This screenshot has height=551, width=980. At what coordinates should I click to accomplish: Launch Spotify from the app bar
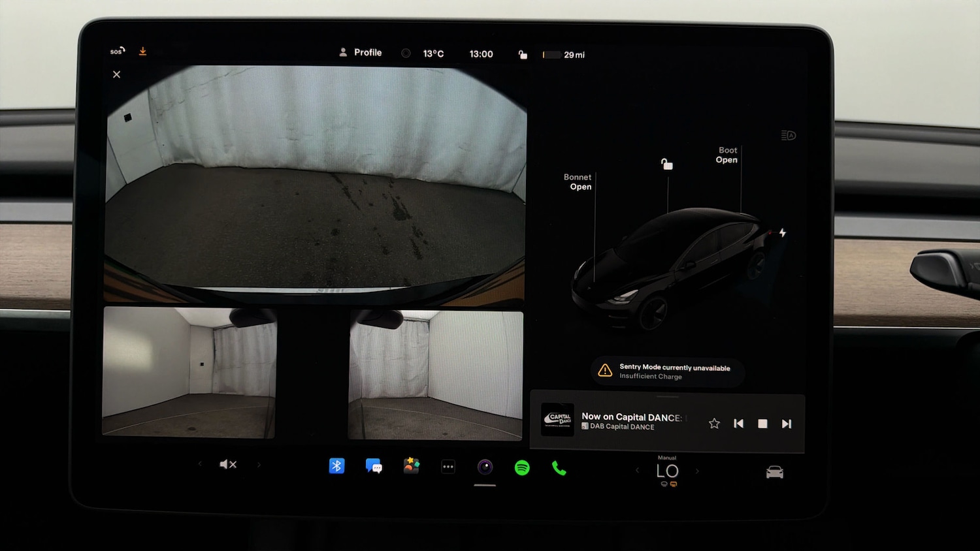click(x=522, y=467)
